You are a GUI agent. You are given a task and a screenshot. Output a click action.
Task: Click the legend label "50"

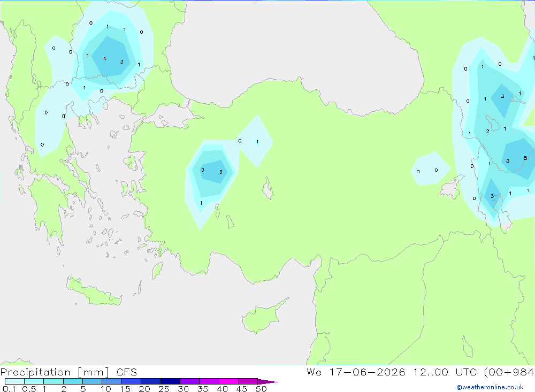(262, 389)
